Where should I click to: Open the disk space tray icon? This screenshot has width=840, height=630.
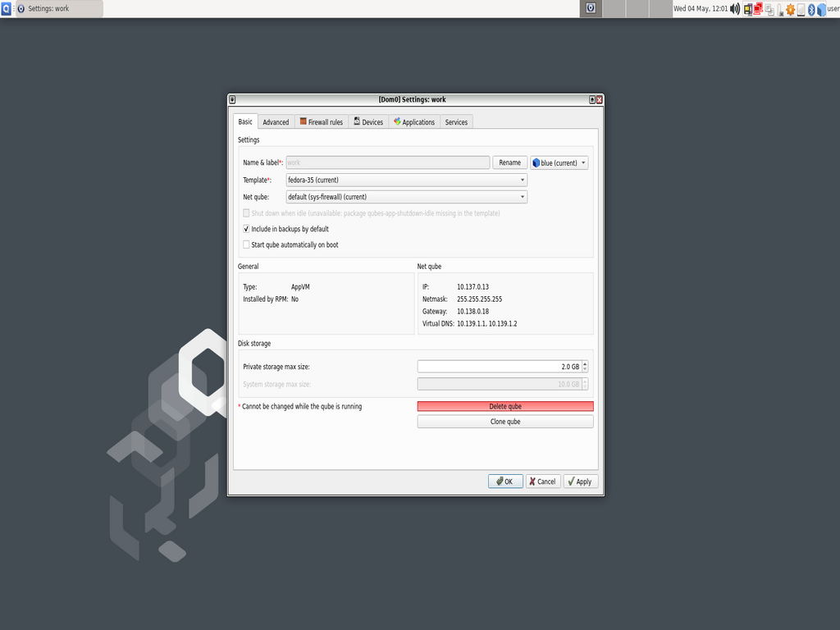pyautogui.click(x=801, y=9)
